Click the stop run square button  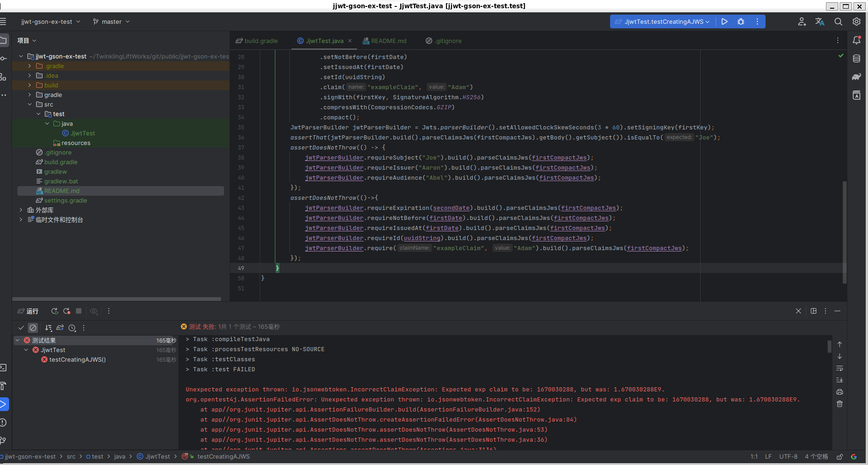(x=79, y=311)
